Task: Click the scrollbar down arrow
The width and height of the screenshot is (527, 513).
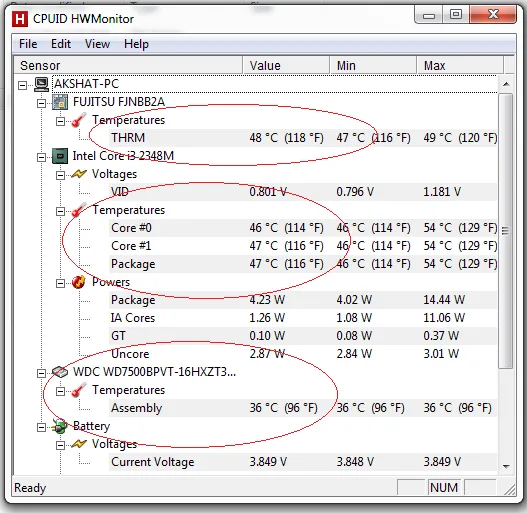Action: 506,466
